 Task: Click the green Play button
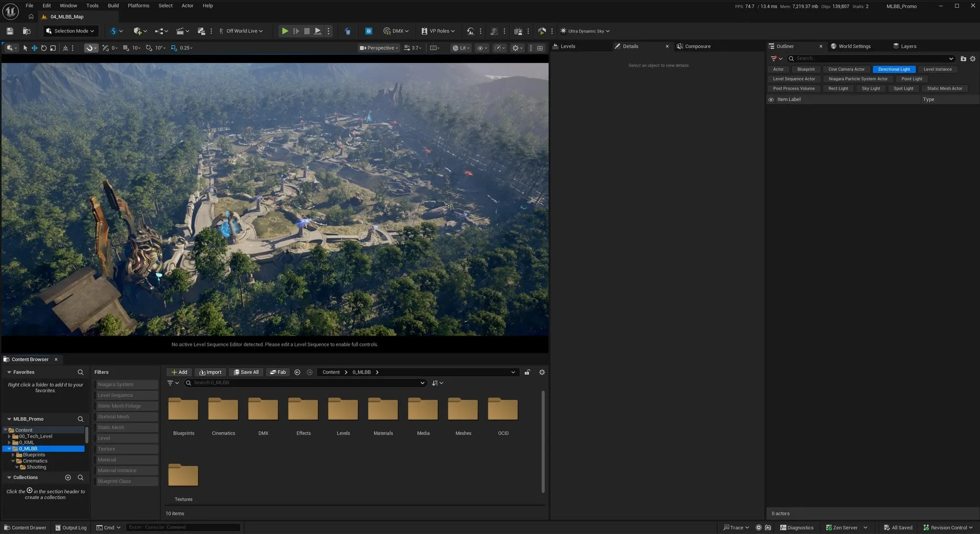click(x=285, y=31)
